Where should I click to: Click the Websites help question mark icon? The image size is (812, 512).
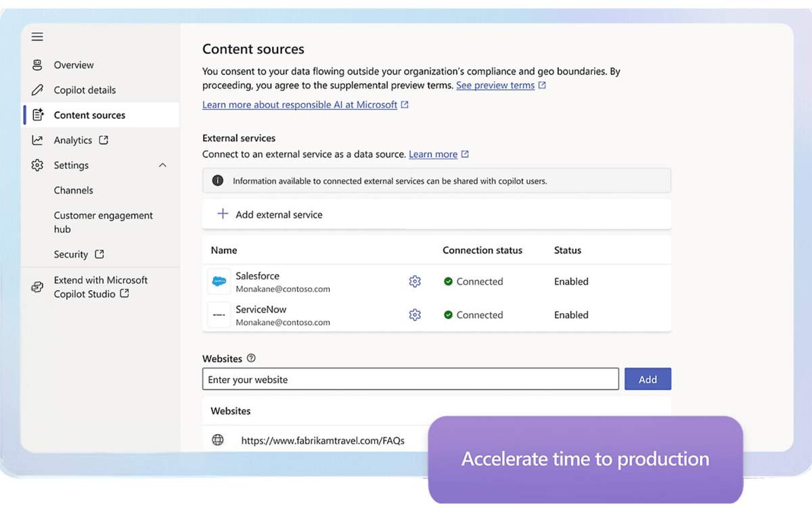click(251, 358)
